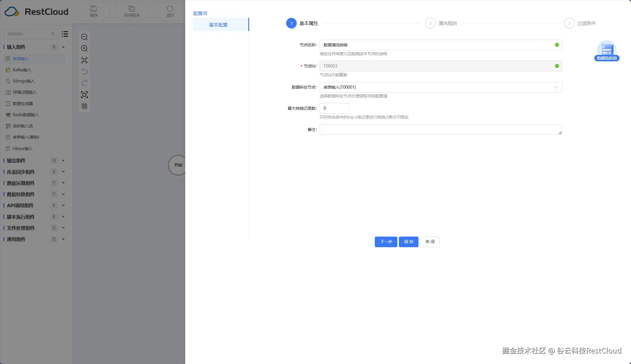The image size is (631, 364).
Task: Click the redo arrow icon
Action: click(x=84, y=83)
